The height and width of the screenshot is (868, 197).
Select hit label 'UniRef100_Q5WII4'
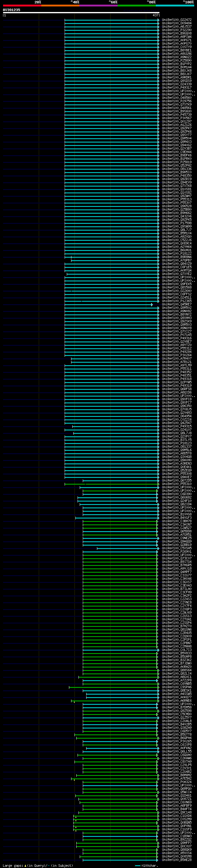pyautogui.click(x=177, y=792)
